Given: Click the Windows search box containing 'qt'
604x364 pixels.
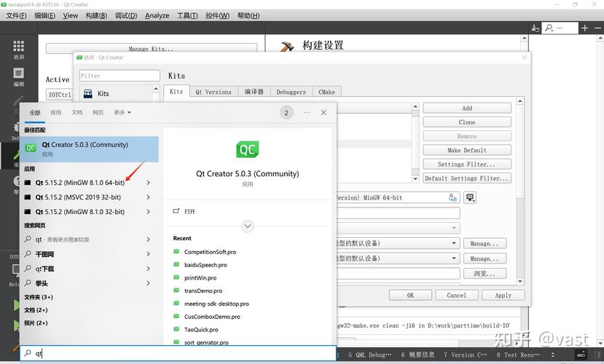Looking at the screenshot, I should [x=178, y=353].
